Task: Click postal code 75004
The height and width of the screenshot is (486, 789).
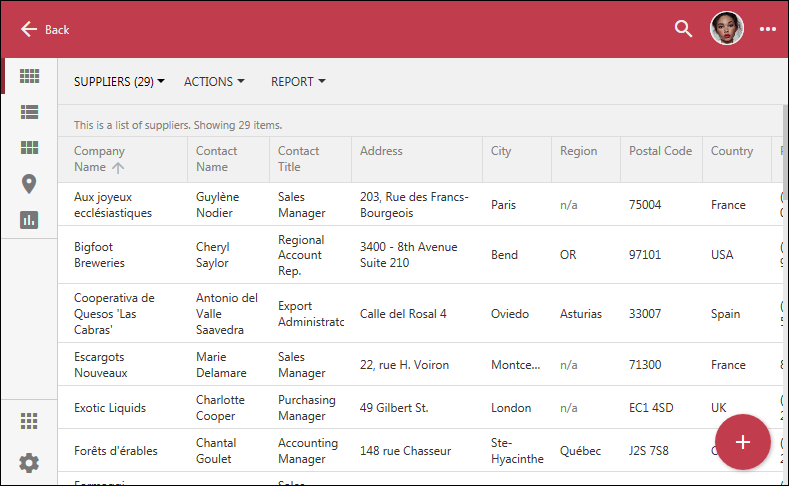Action: tap(645, 205)
